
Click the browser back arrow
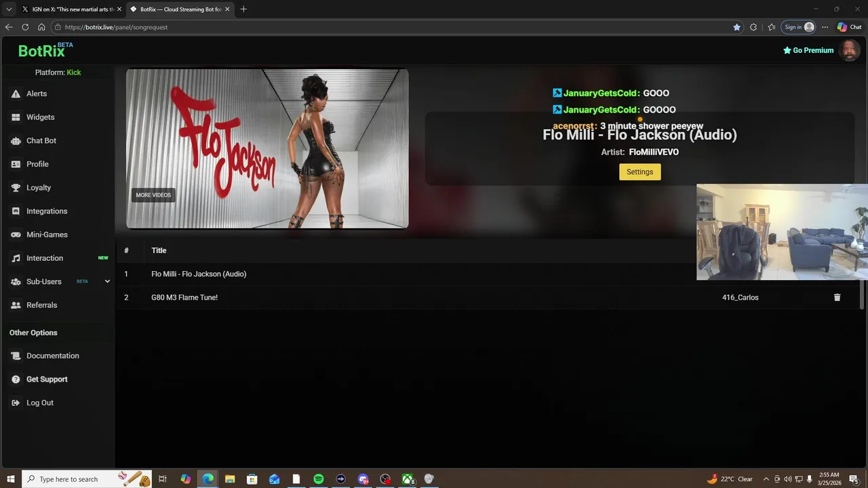click(9, 27)
